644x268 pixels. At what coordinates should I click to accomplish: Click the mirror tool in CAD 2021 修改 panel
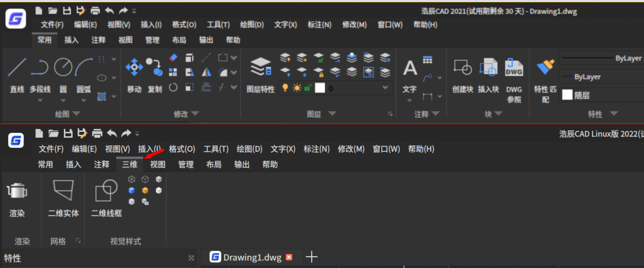[x=206, y=72]
